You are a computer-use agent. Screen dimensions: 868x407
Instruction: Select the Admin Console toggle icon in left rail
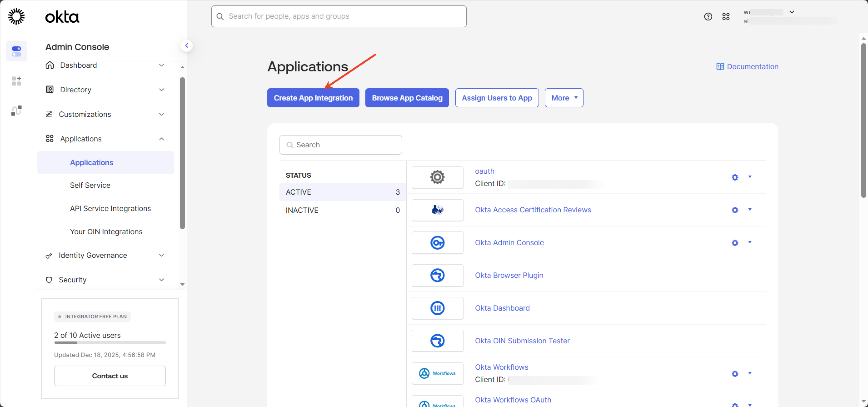click(x=16, y=51)
